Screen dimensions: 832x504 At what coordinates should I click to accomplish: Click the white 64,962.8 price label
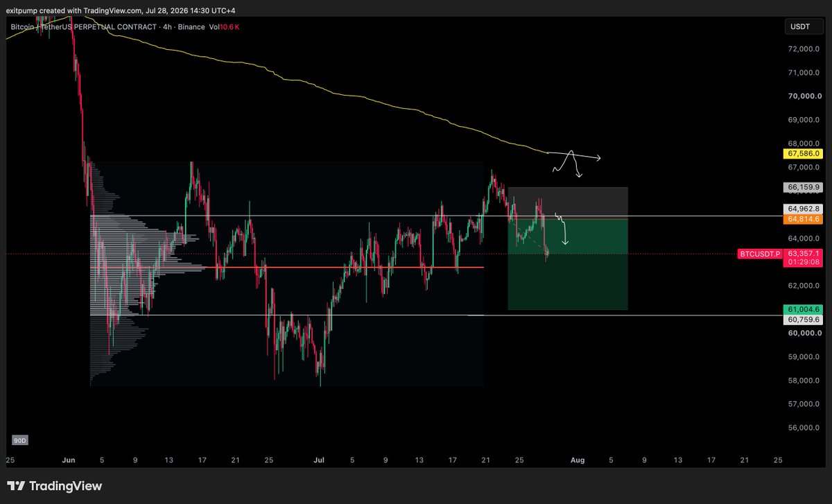coord(802,209)
